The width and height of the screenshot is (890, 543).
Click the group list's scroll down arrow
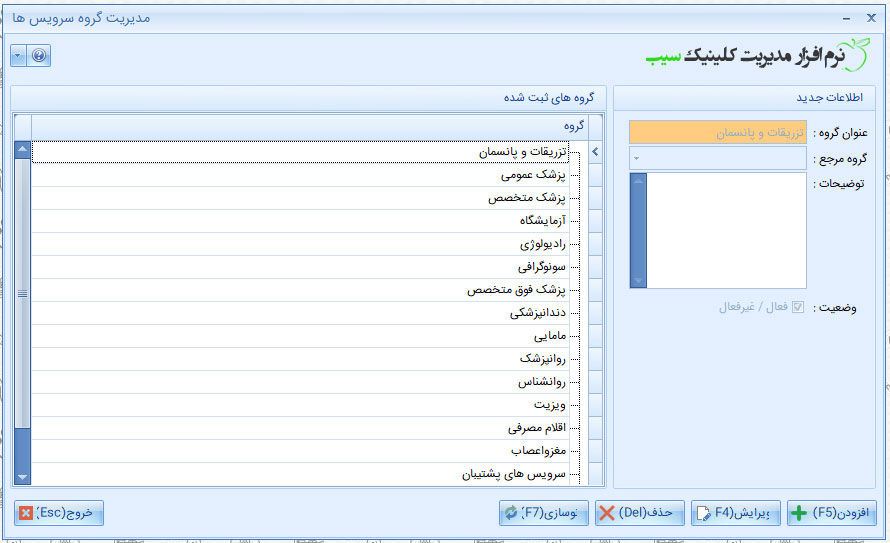pyautogui.click(x=22, y=477)
